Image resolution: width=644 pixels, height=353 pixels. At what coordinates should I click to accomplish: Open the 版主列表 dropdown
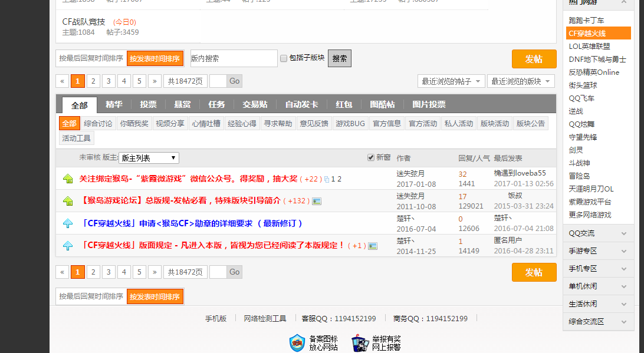(x=149, y=158)
